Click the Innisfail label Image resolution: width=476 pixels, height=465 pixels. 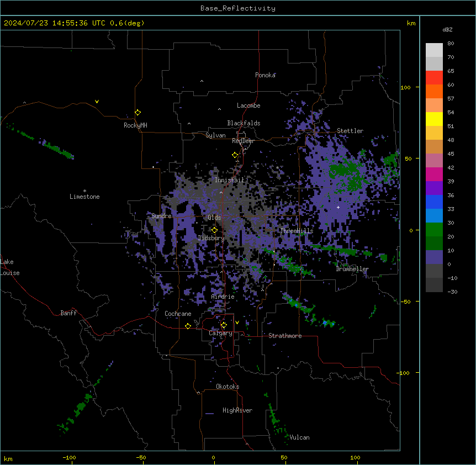pyautogui.click(x=230, y=180)
